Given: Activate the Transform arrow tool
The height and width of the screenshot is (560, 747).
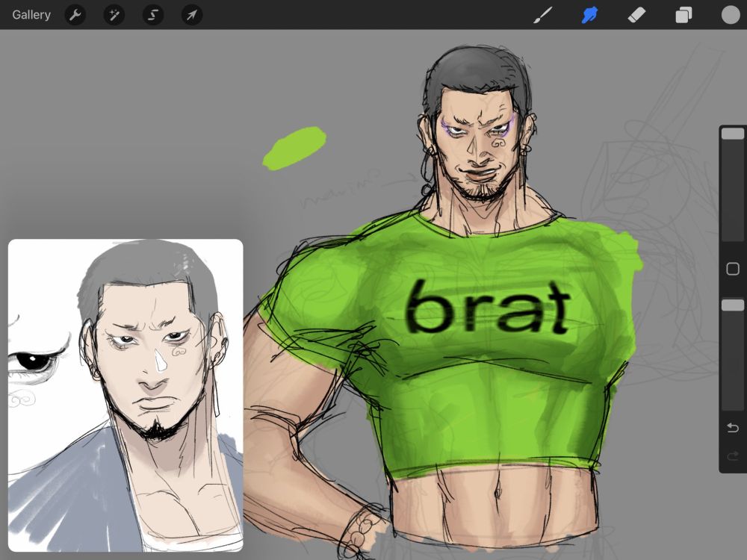Looking at the screenshot, I should click(x=192, y=15).
